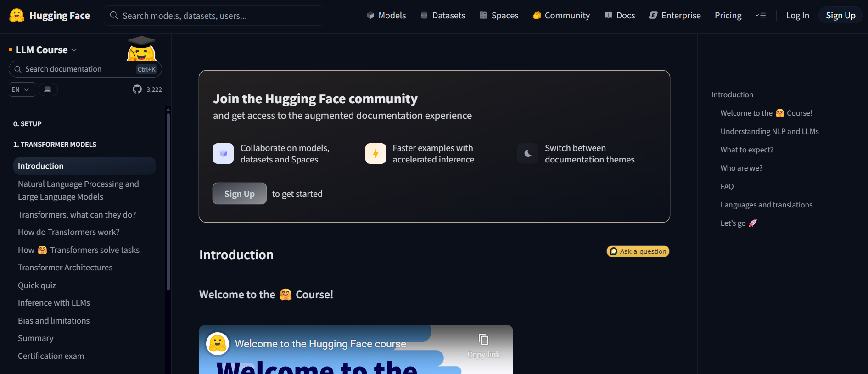Toggle the system theme monitor button
The height and width of the screenshot is (374, 868).
[x=48, y=89]
